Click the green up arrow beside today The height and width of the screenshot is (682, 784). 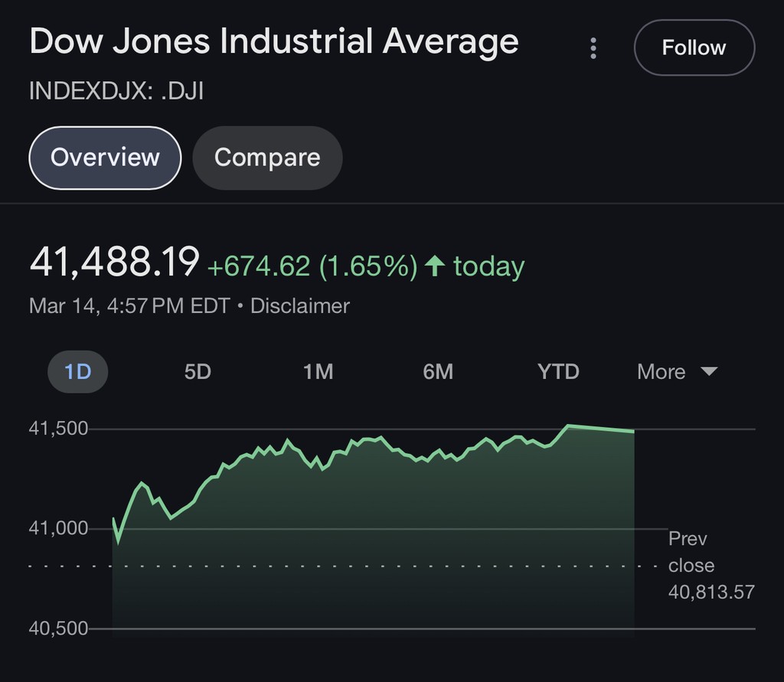coord(435,266)
